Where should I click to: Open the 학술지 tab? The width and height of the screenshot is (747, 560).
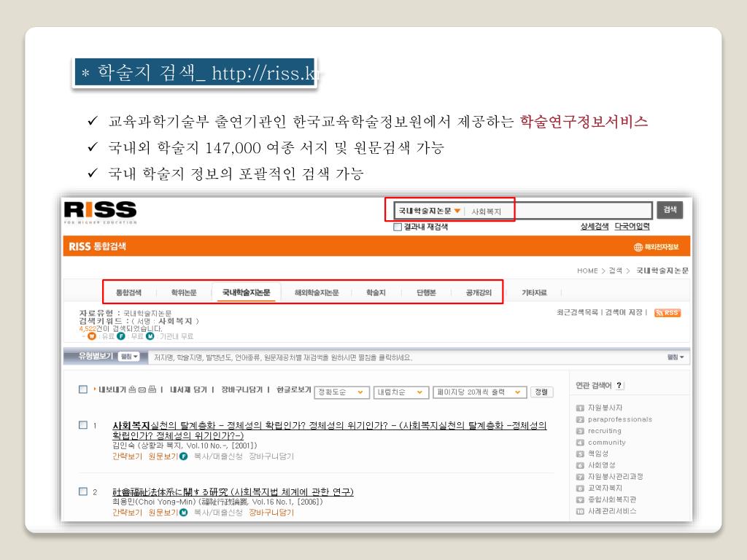point(376,292)
